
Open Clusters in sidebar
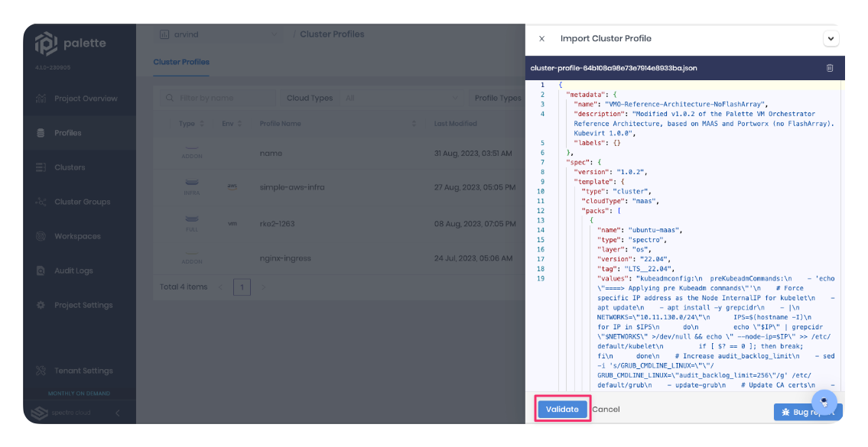coord(69,167)
